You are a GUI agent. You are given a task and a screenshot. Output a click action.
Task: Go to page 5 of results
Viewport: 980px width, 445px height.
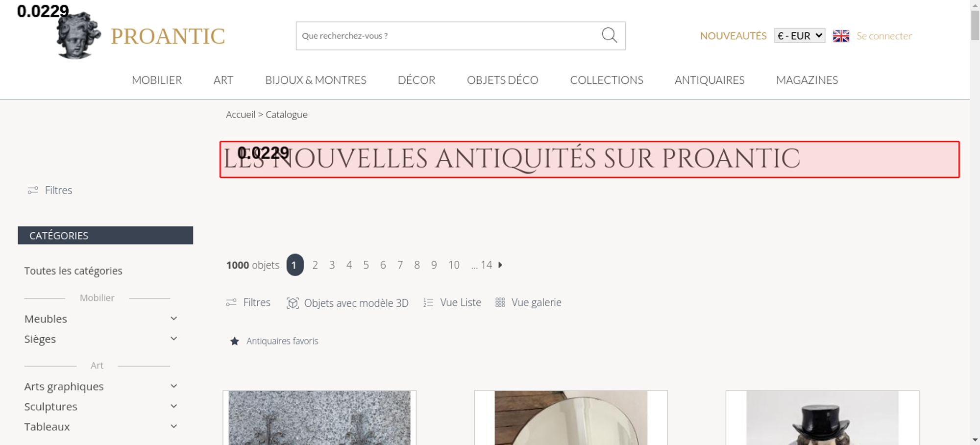pyautogui.click(x=366, y=265)
